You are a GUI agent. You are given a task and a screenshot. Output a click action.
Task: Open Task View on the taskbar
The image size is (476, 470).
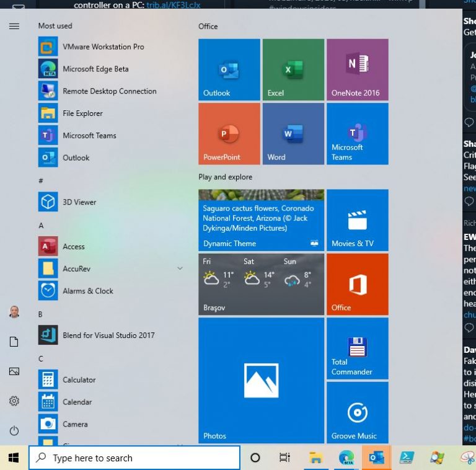284,458
